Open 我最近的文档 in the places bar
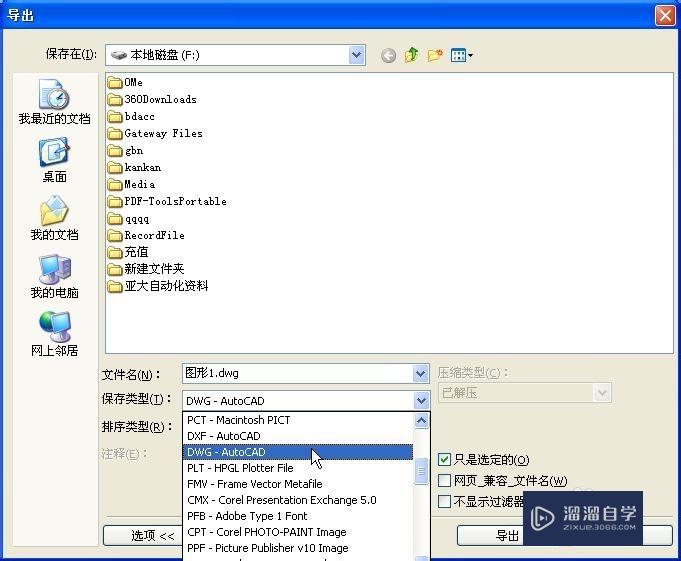This screenshot has height=561, width=681. point(54,102)
